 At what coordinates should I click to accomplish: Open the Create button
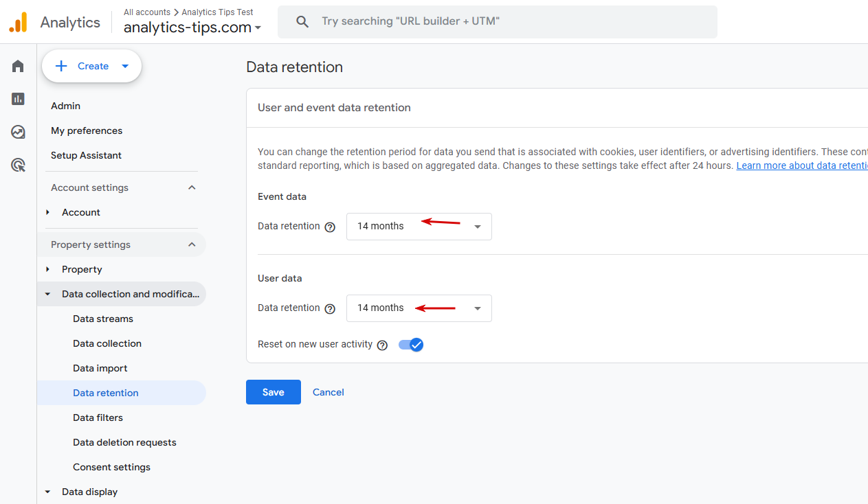92,66
